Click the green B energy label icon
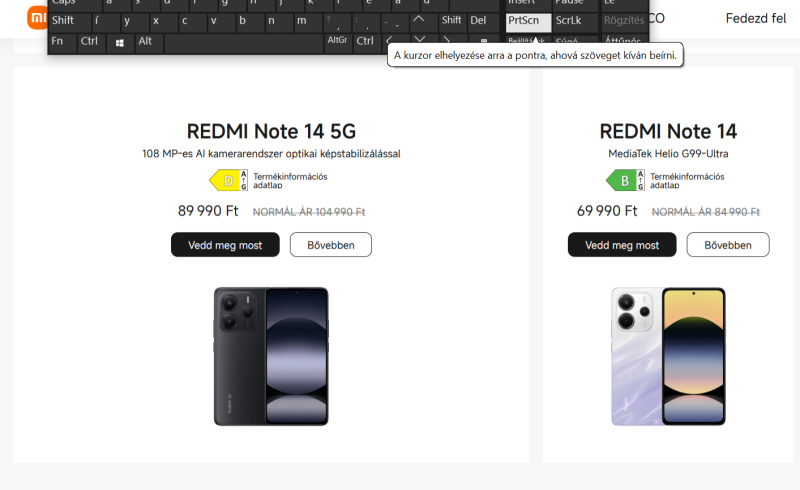Screen dimensions: 800x490 [x=626, y=181]
